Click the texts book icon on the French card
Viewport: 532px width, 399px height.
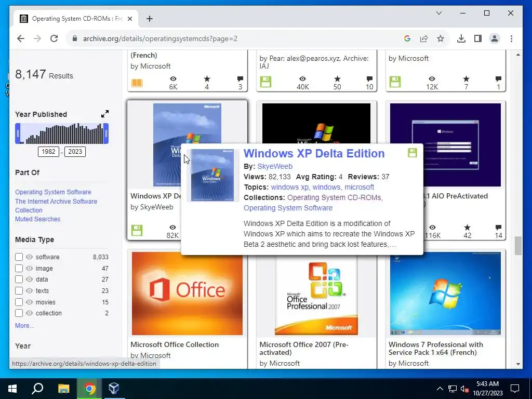click(x=137, y=83)
